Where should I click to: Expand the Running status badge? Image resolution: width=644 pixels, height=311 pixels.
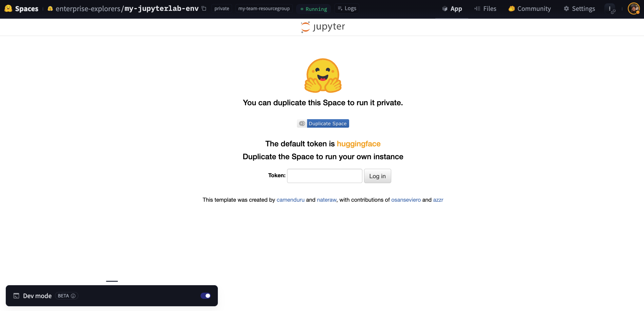click(314, 9)
